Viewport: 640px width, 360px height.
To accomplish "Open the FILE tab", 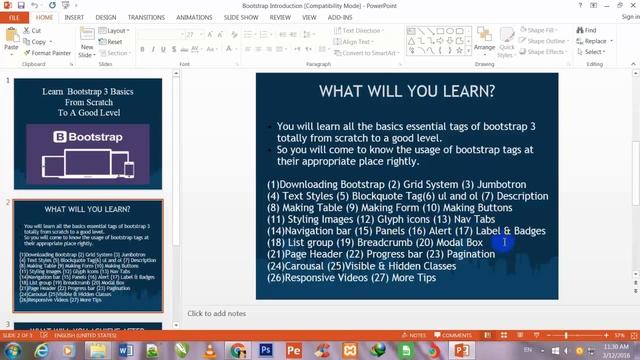I will (14, 18).
